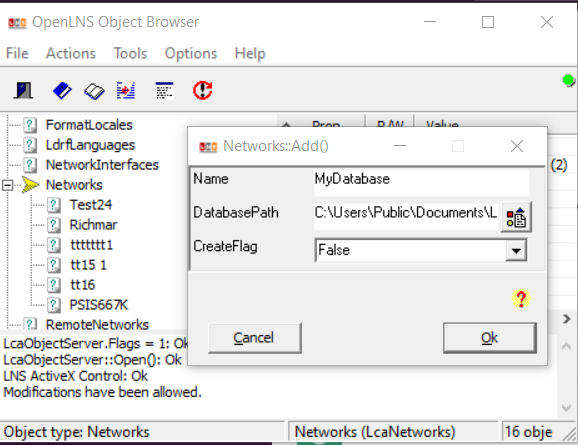This screenshot has height=445, width=578.
Task: Minimize the Networks::Add() dialog
Action: pos(400,146)
